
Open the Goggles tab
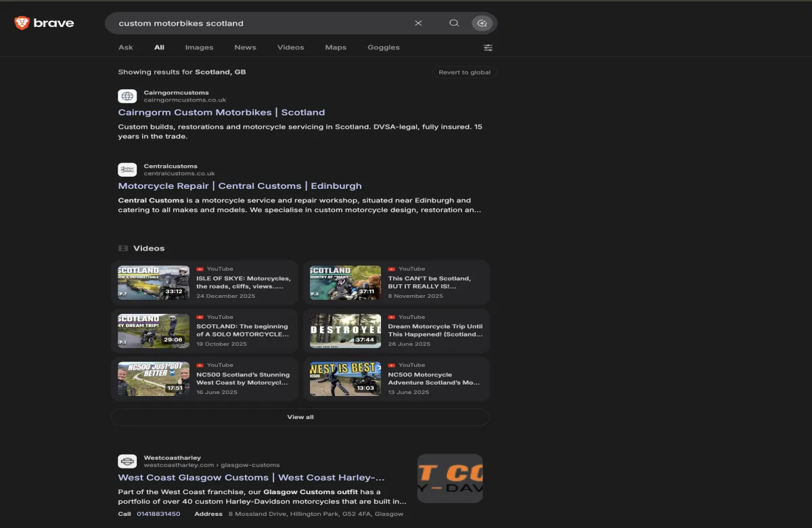click(x=384, y=47)
